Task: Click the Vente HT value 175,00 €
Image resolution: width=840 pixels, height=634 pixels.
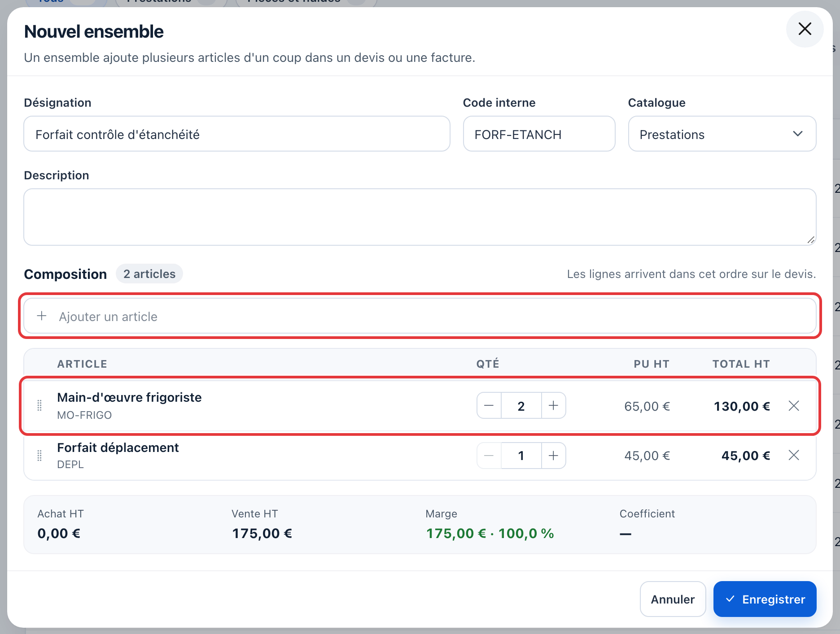Action: coord(262,534)
